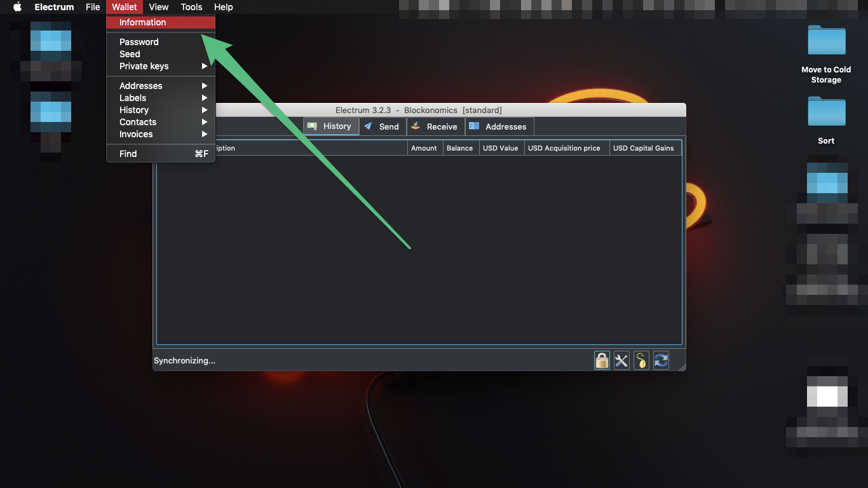This screenshot has height=488, width=868.
Task: Switch to the Receive tab
Action: 435,126
